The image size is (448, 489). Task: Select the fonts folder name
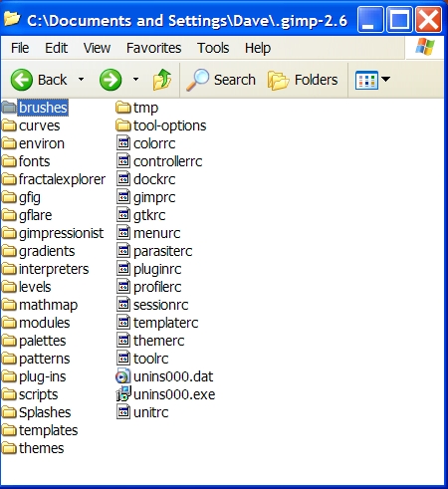[x=34, y=161]
